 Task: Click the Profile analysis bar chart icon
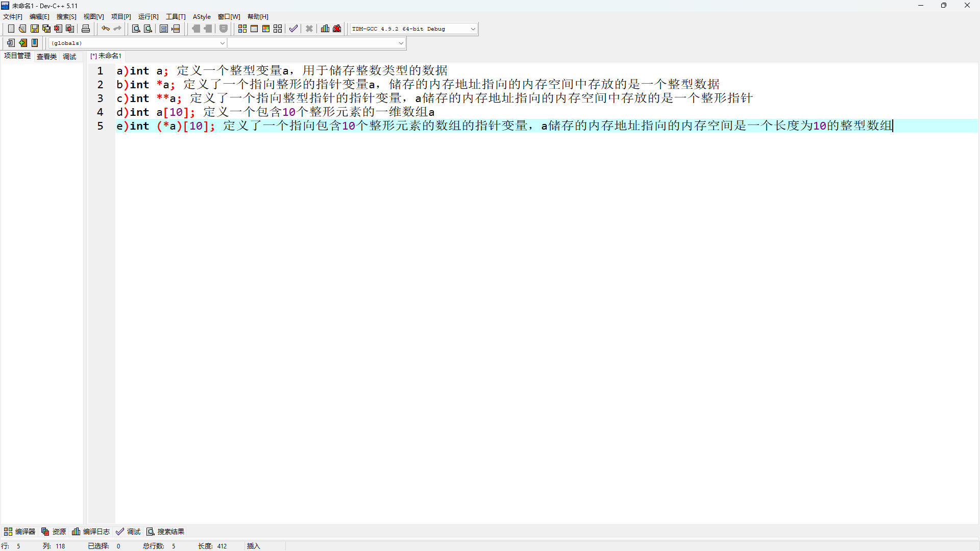click(x=325, y=29)
